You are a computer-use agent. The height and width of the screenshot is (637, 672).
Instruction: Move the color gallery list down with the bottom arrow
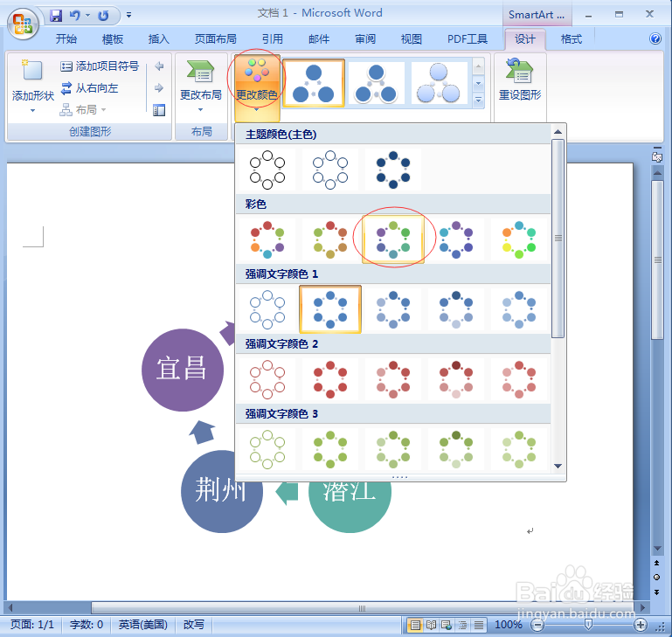pyautogui.click(x=558, y=466)
